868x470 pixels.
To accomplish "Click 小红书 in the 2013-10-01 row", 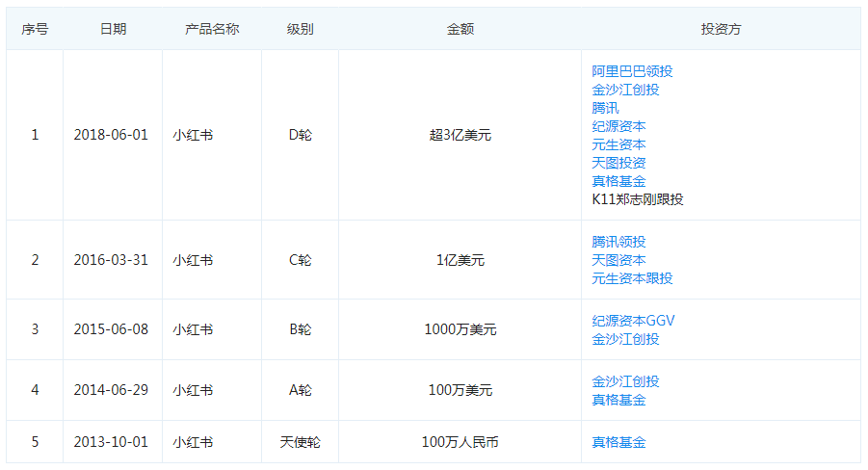I will (x=193, y=442).
